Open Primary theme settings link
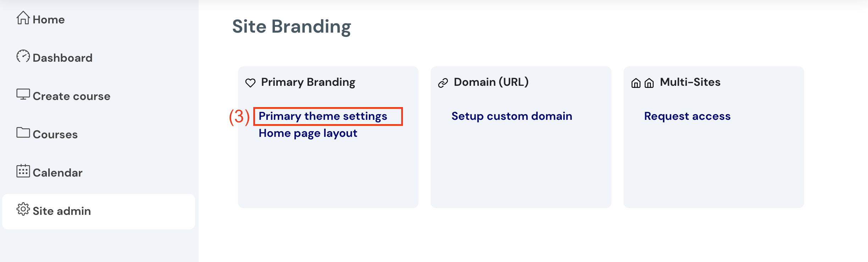868x262 pixels. pyautogui.click(x=323, y=116)
